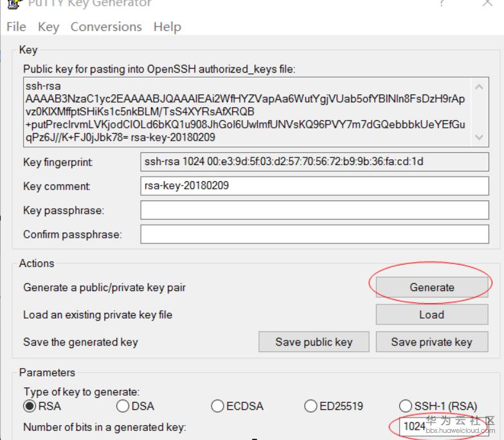
Task: Click the public key scroll down arrow
Action: coord(479,137)
